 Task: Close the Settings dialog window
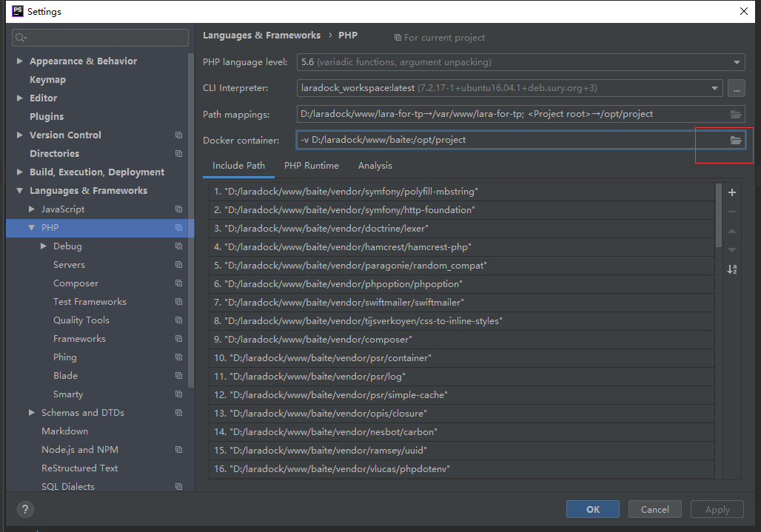[743, 11]
